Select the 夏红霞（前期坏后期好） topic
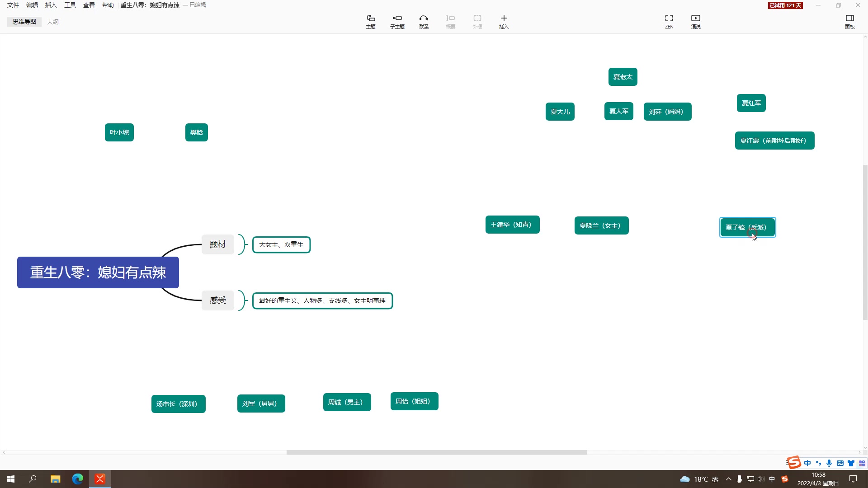This screenshot has height=488, width=868. [775, 141]
